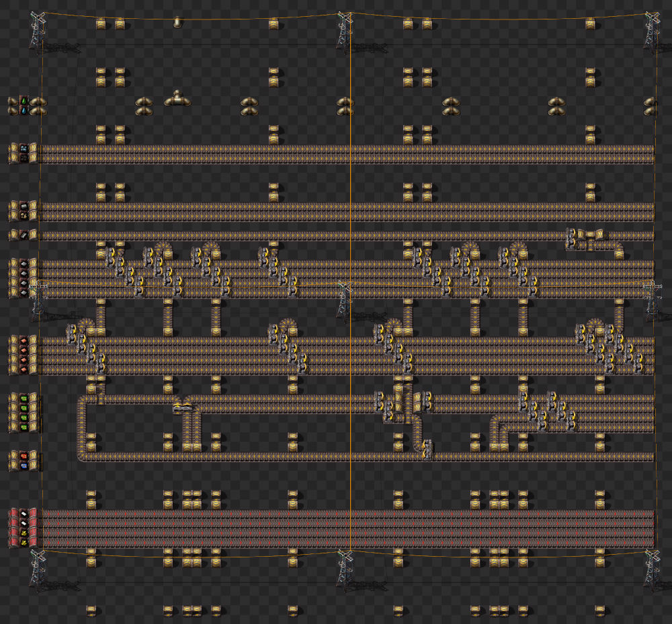Click the topmost green circuit label icon
The width and height of the screenshot is (672, 624).
(x=24, y=399)
